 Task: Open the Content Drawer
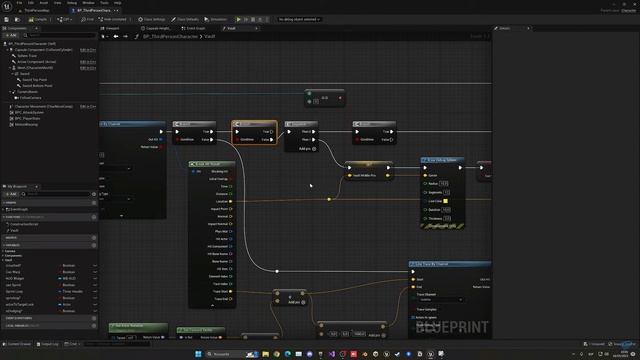click(17, 344)
